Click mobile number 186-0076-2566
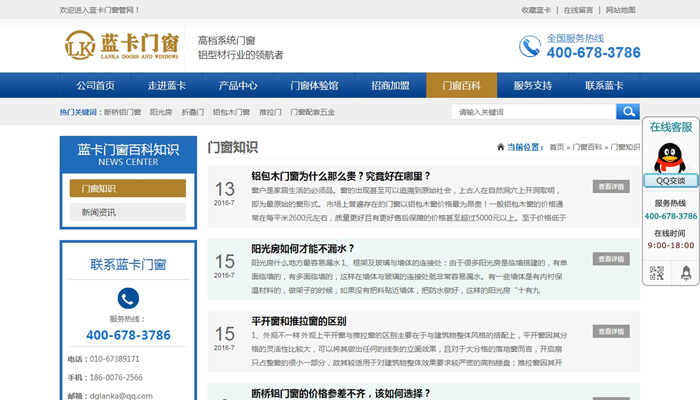The width and height of the screenshot is (700, 400). 116,377
